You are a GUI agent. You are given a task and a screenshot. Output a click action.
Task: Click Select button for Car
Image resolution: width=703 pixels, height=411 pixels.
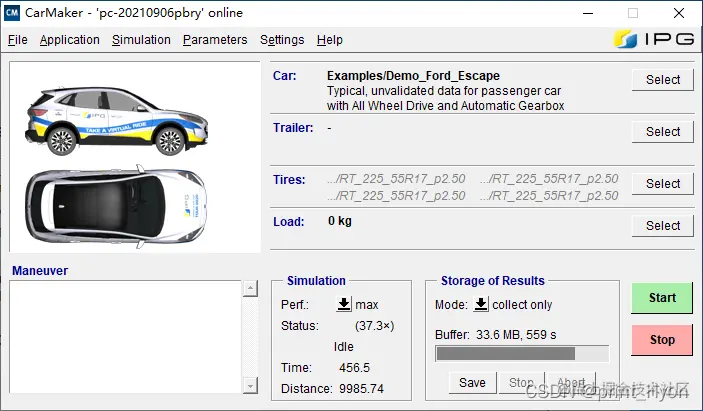(663, 80)
